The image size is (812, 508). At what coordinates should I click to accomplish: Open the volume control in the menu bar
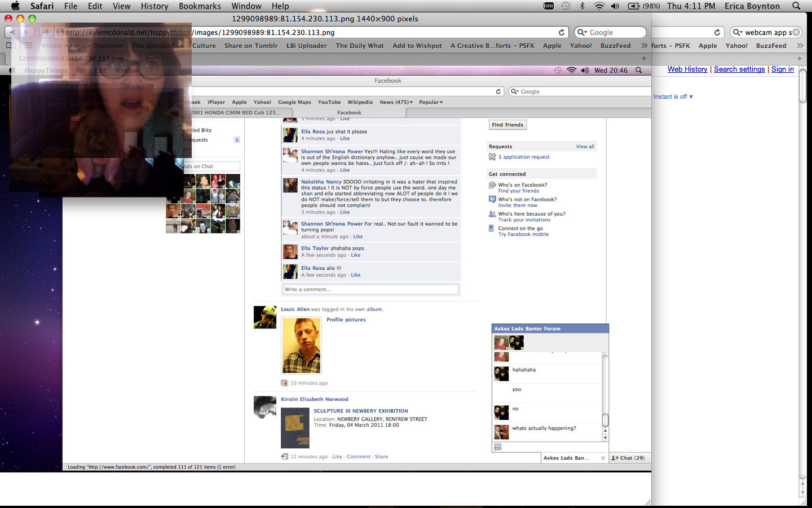tap(615, 6)
